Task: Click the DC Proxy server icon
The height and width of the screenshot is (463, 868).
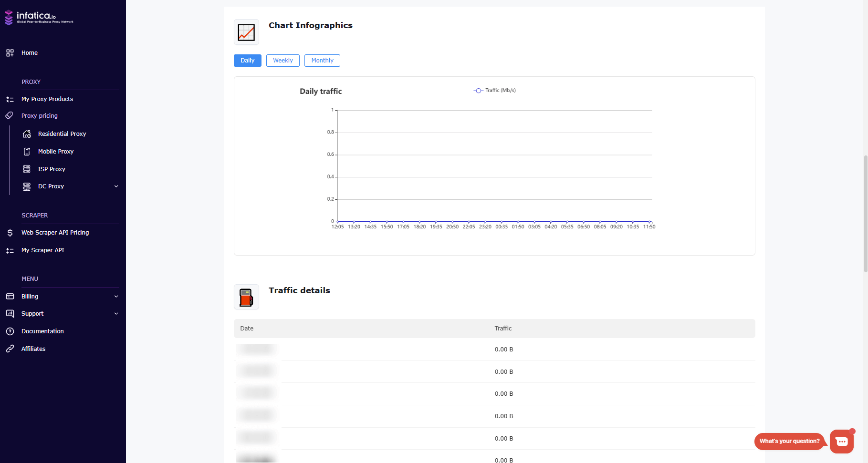Action: pyautogui.click(x=27, y=186)
